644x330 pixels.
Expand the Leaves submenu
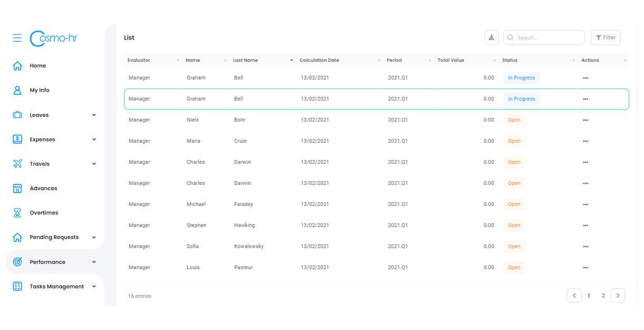[x=94, y=115]
